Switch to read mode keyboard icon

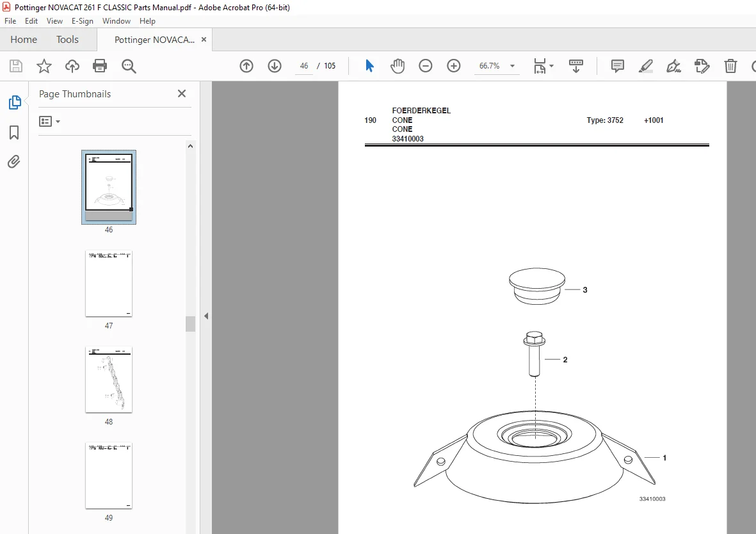[576, 65]
